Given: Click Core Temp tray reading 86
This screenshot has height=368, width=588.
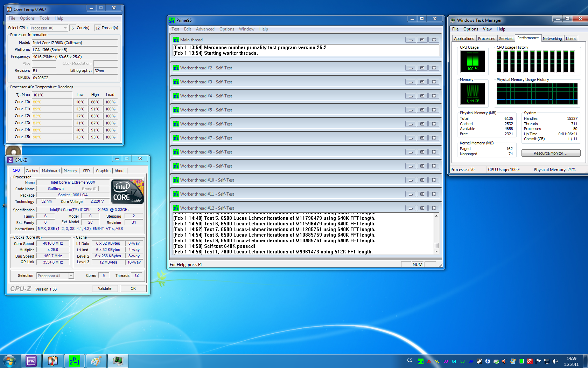Looking at the screenshot, I should 429,361.
